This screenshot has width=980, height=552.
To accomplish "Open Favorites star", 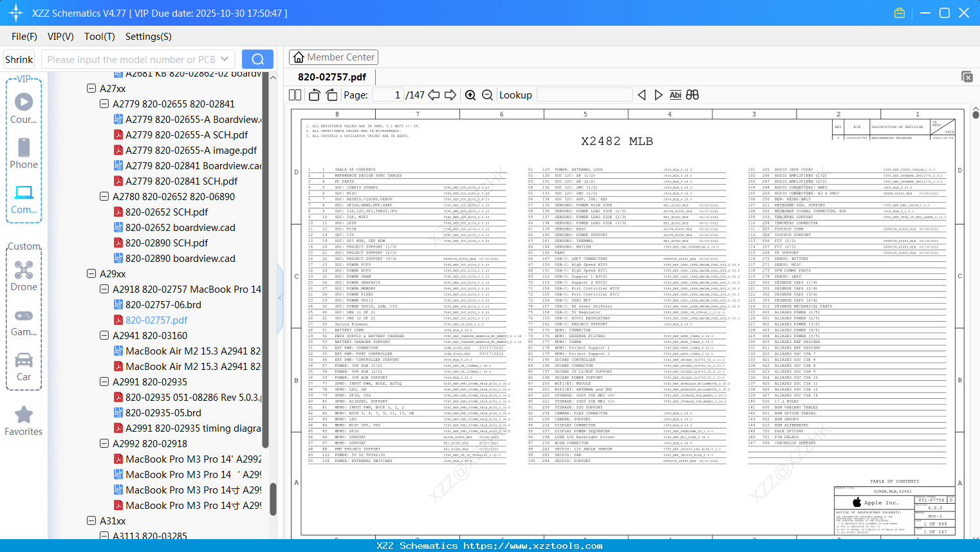I will click(24, 421).
